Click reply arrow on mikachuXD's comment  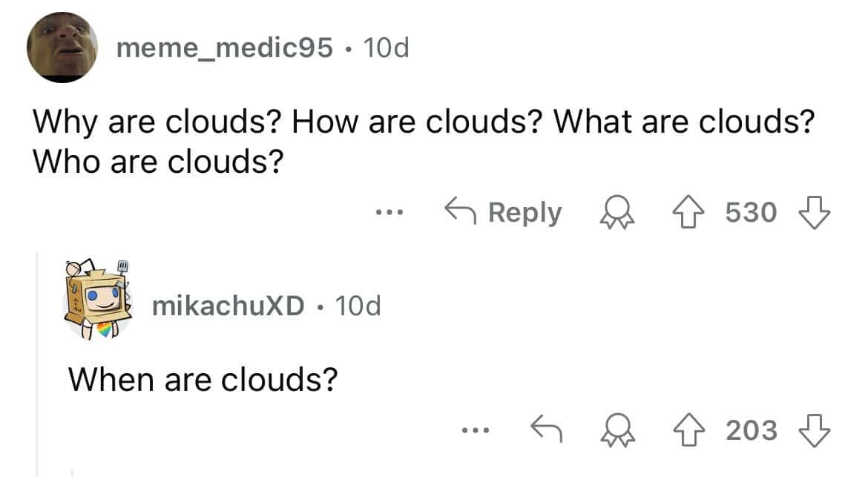[x=545, y=428]
